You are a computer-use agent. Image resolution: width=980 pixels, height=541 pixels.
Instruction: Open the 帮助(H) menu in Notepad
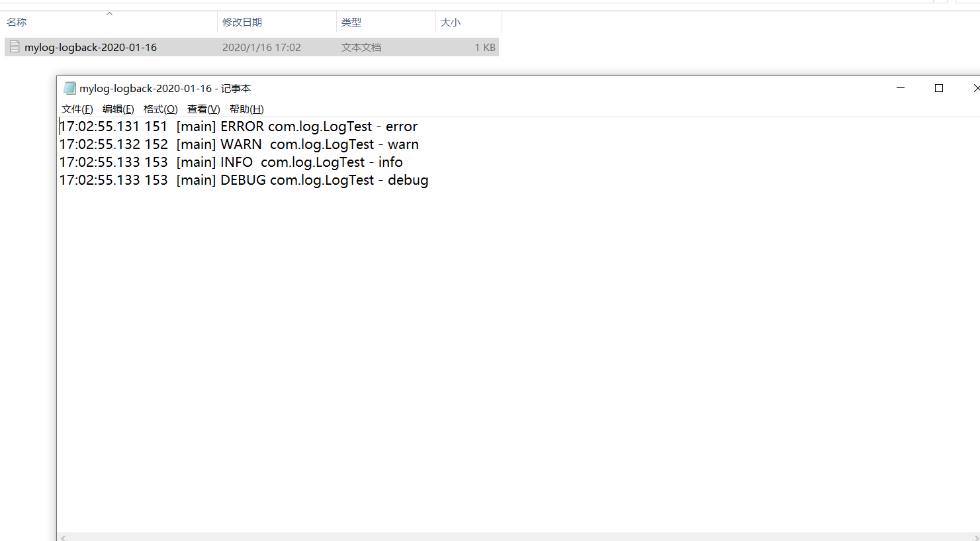[246, 109]
